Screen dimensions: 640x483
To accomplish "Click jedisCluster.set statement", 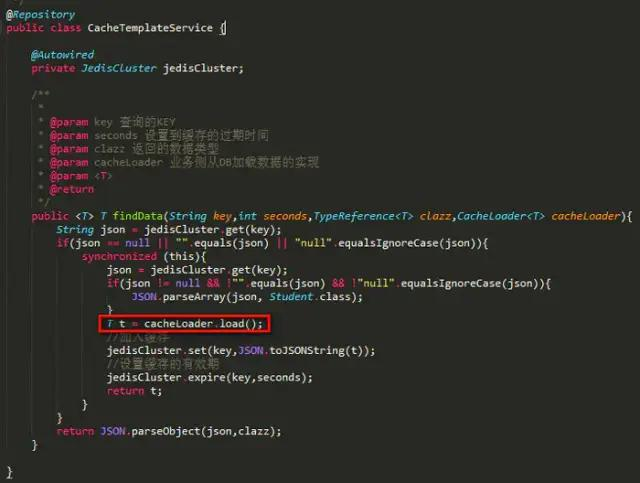I will coord(241,351).
